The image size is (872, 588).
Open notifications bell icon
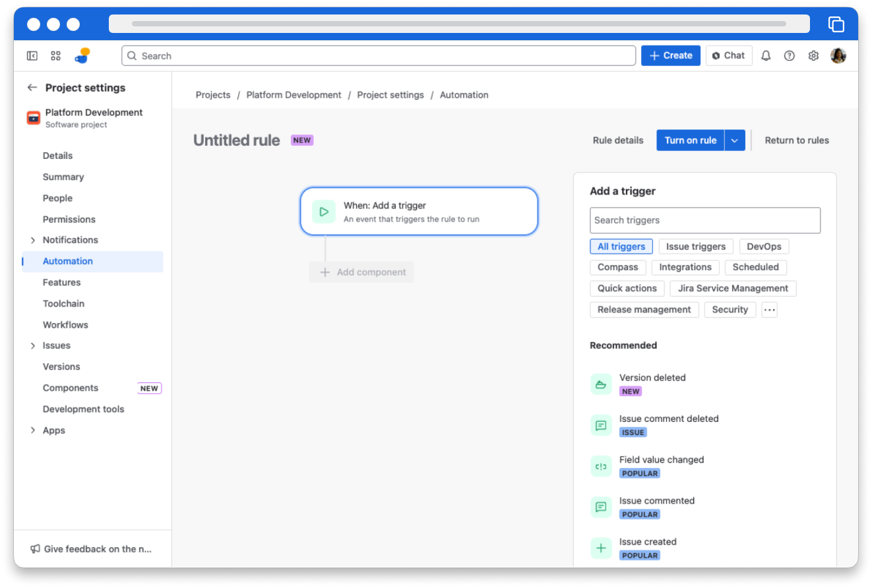(766, 56)
